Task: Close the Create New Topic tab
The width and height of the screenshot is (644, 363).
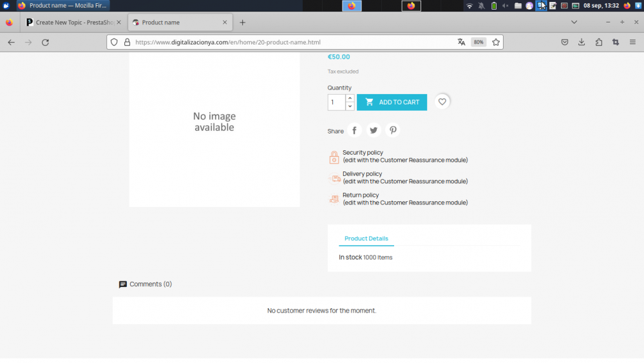Action: 118,22
